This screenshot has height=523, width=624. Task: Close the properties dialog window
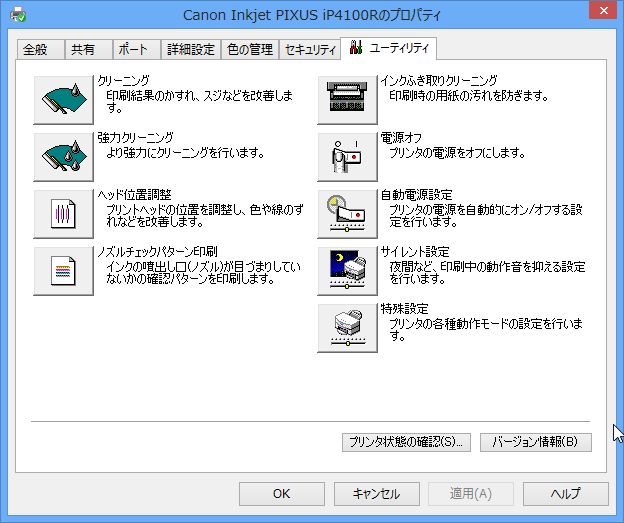click(x=603, y=10)
